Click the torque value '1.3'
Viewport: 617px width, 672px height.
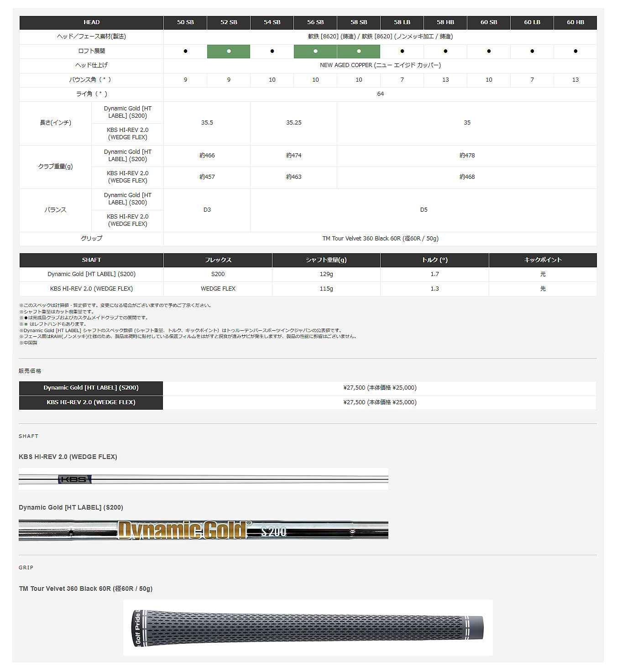coord(435,289)
